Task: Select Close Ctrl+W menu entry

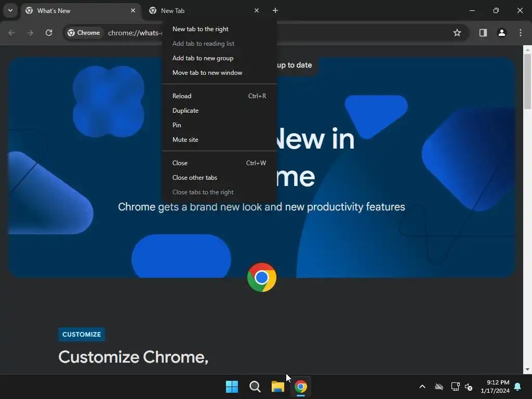Action: 220,163
